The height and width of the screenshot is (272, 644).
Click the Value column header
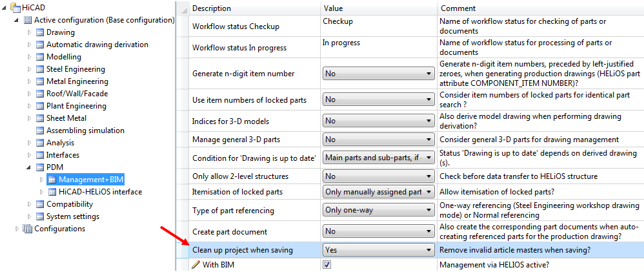333,8
